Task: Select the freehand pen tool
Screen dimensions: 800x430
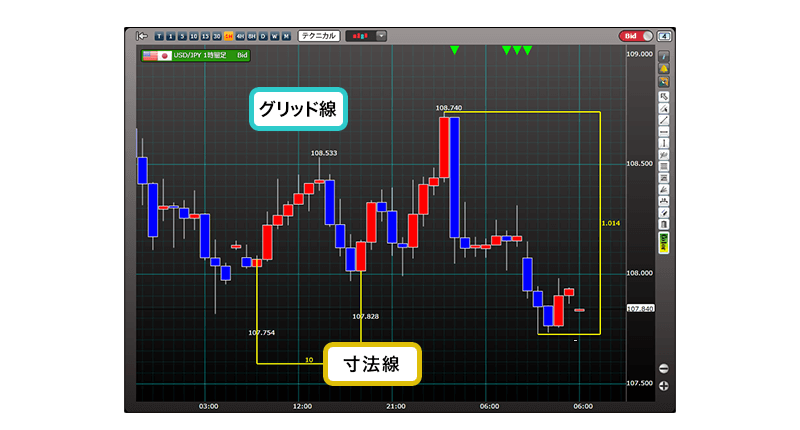Action: pos(664,213)
